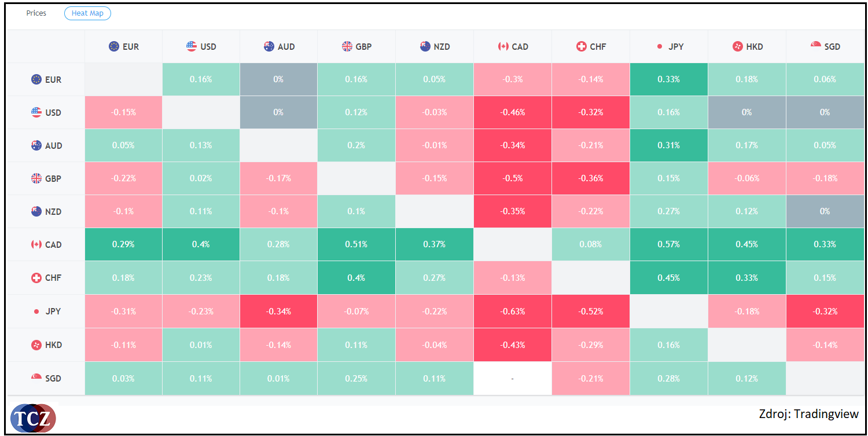
Task: Click the TCZ logo
Action: click(x=33, y=418)
